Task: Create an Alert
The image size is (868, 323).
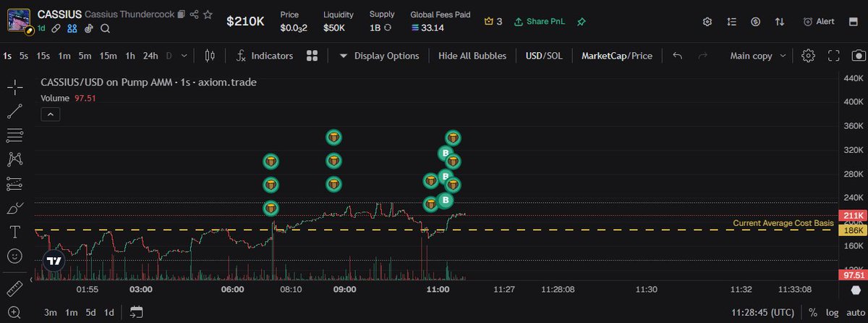Action: pyautogui.click(x=818, y=22)
